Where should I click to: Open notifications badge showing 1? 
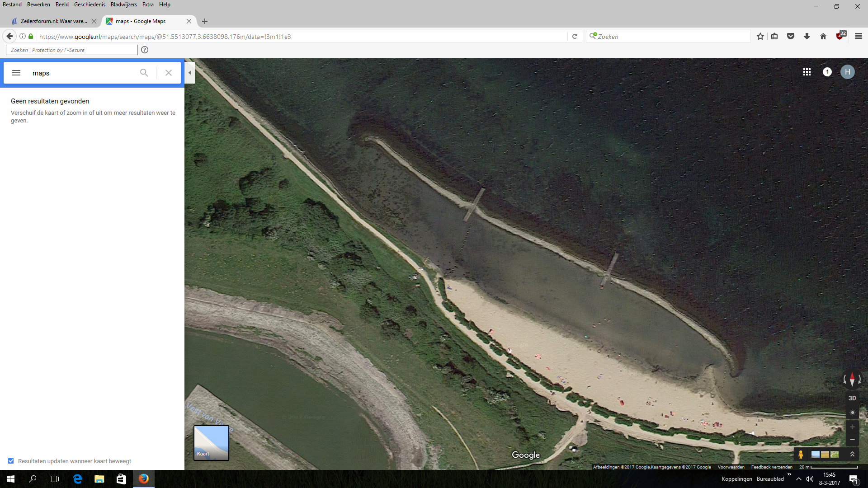pos(827,72)
